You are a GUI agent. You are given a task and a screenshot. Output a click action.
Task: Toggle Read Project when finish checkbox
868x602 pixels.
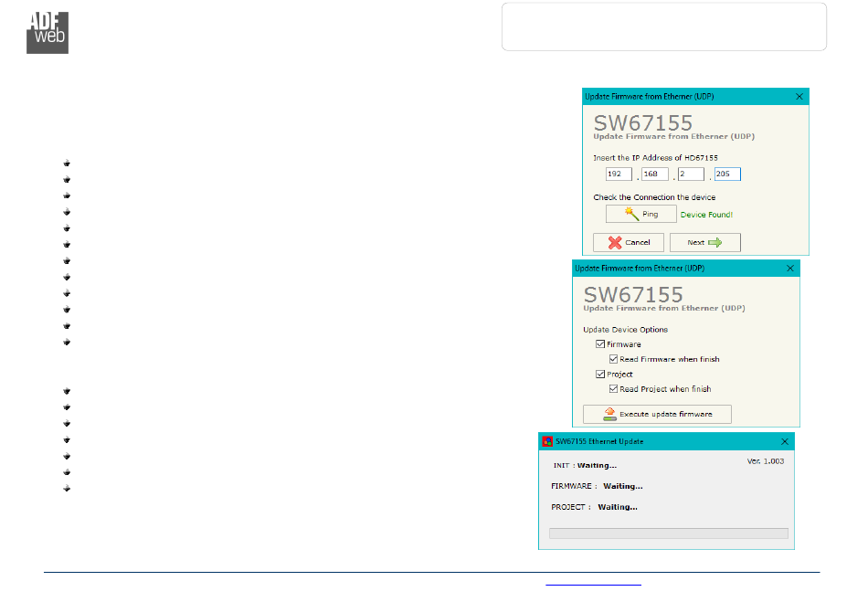click(613, 389)
